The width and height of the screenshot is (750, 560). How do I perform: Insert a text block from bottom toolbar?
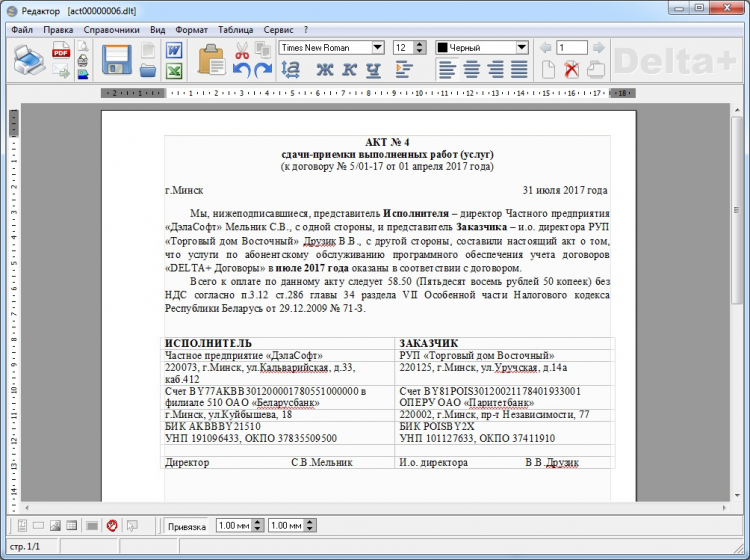point(22,526)
